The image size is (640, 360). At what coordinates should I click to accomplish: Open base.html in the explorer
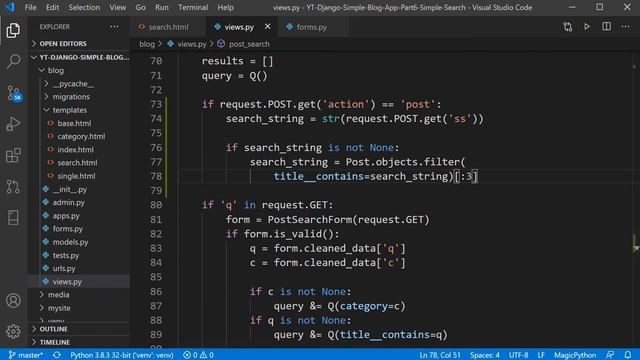tap(74, 123)
